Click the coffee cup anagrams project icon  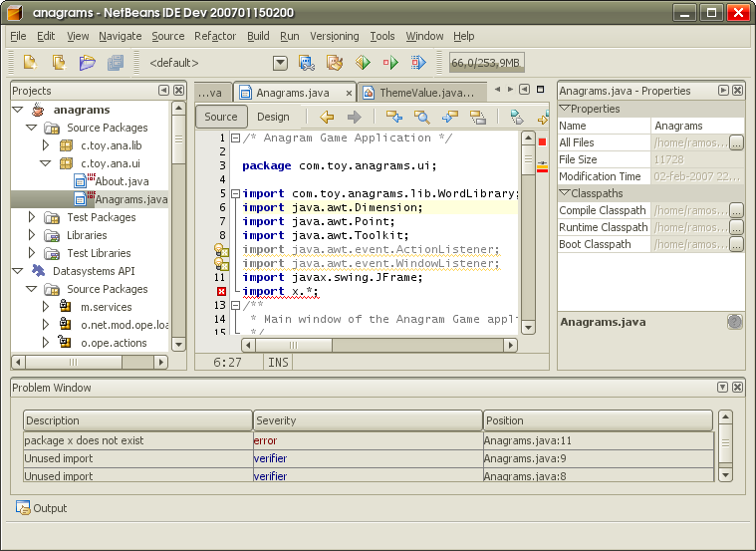tap(38, 110)
